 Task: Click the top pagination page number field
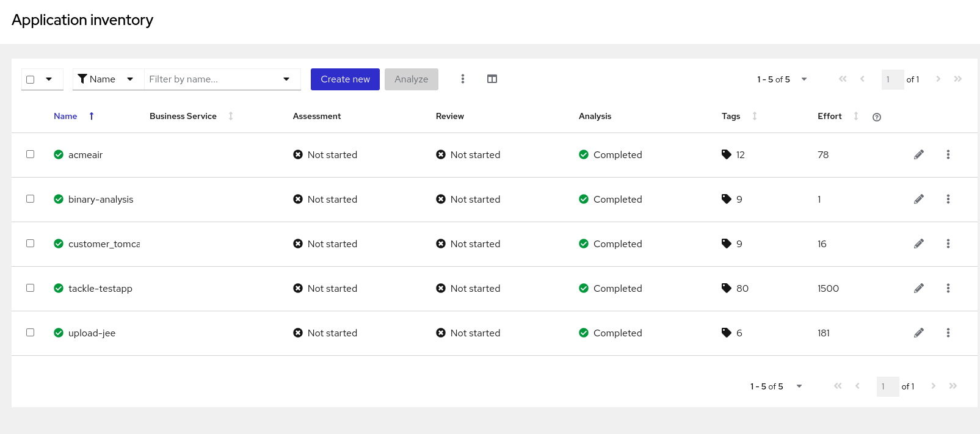click(892, 79)
